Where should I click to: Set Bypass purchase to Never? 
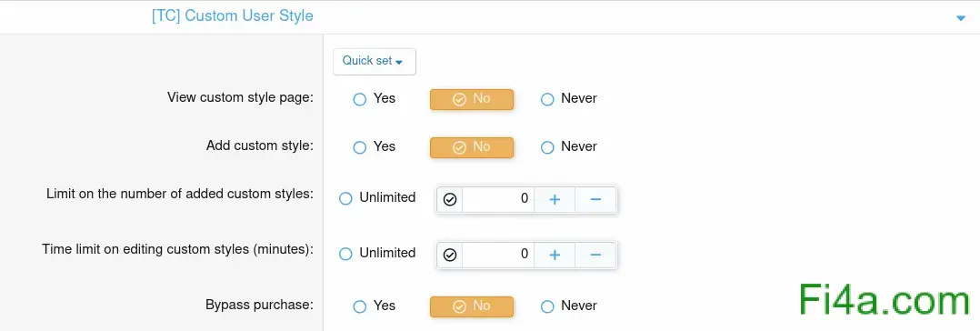(x=569, y=306)
